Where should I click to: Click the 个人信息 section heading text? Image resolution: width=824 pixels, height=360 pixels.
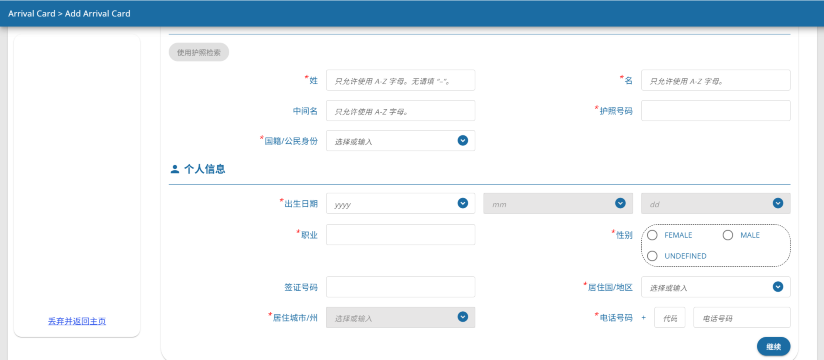[205, 170]
